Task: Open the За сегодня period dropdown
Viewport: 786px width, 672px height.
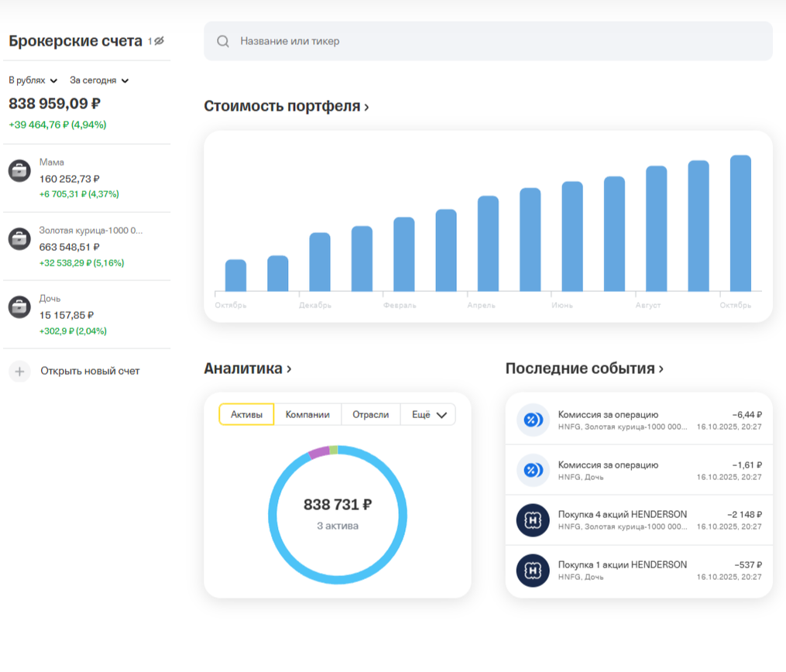Action: (x=99, y=81)
